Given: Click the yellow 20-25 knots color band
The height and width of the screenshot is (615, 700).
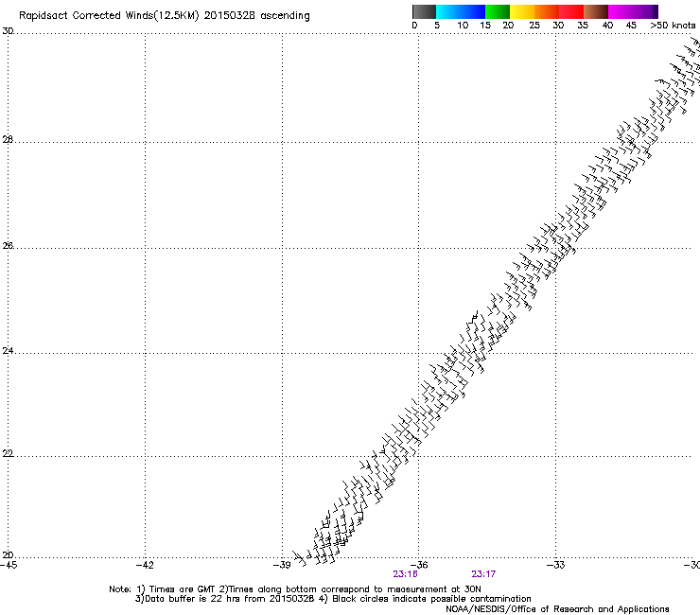Looking at the screenshot, I should click(x=522, y=12).
